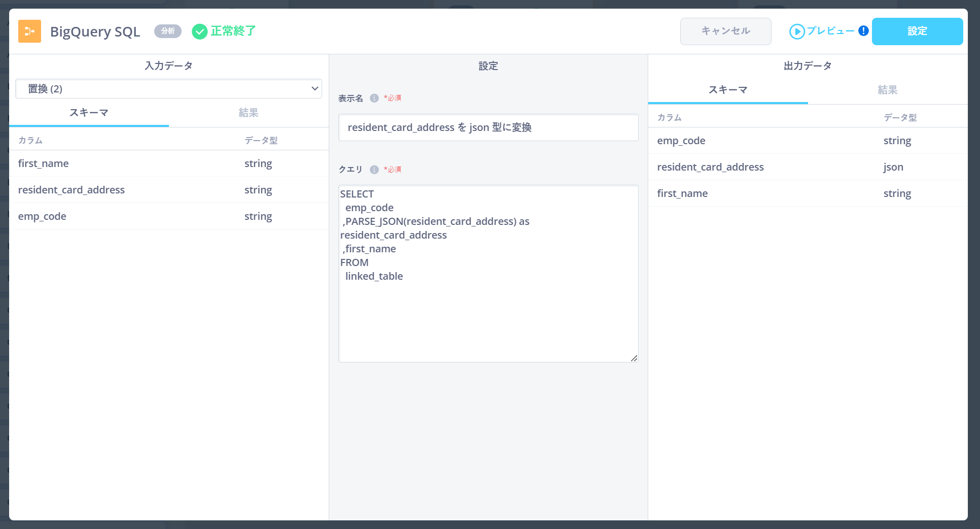Click the output データ型 column header
The width and height of the screenshot is (980, 529).
pos(900,118)
